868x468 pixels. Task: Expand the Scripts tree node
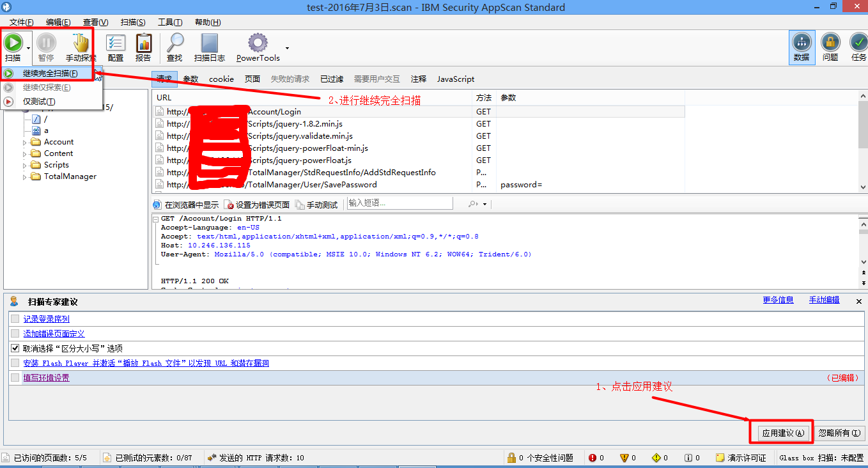click(25, 166)
